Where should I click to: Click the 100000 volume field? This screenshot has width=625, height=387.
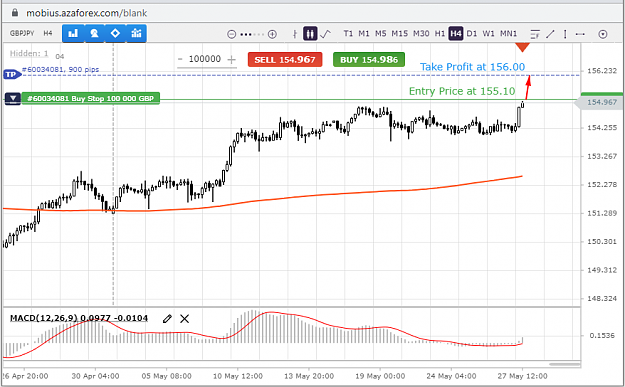pyautogui.click(x=205, y=59)
